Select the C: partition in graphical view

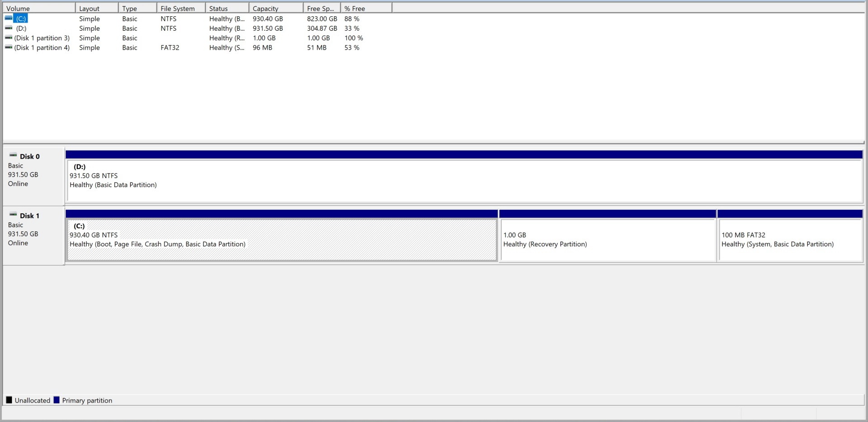tap(271, 239)
